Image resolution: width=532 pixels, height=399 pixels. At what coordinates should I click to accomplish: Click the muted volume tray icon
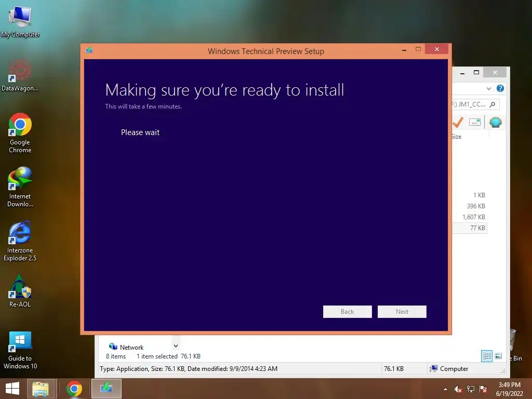click(458, 389)
